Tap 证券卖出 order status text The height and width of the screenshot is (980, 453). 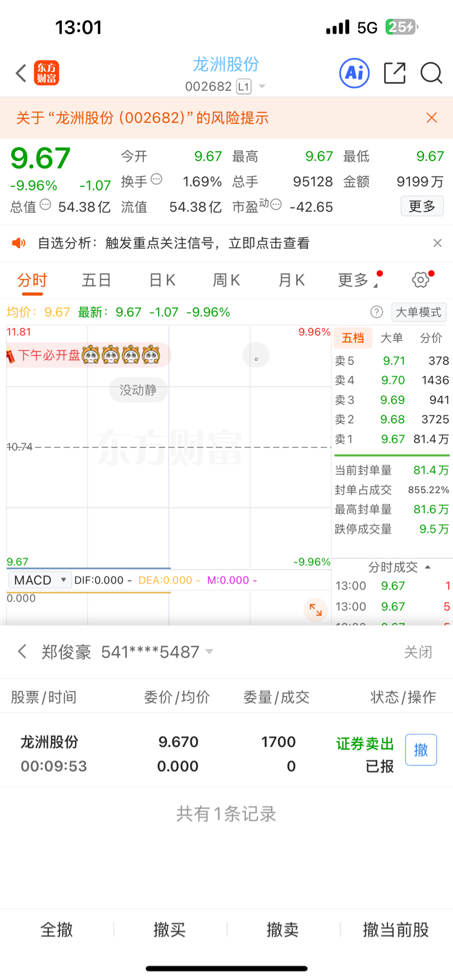[x=365, y=744]
